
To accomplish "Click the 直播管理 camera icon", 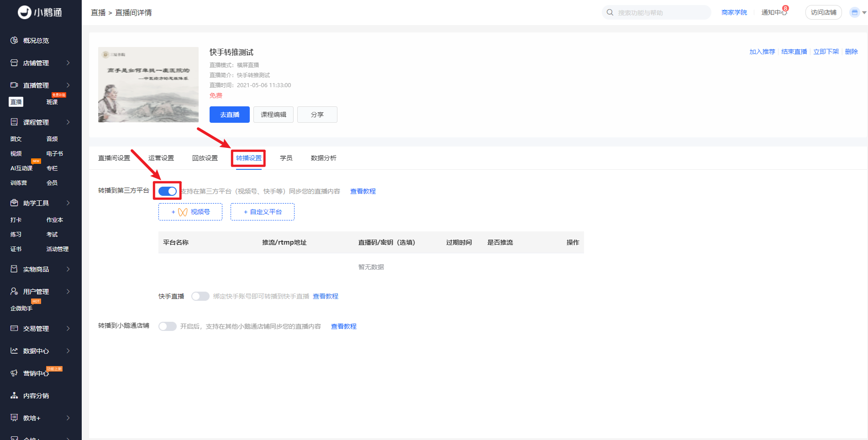I will 14,85.
